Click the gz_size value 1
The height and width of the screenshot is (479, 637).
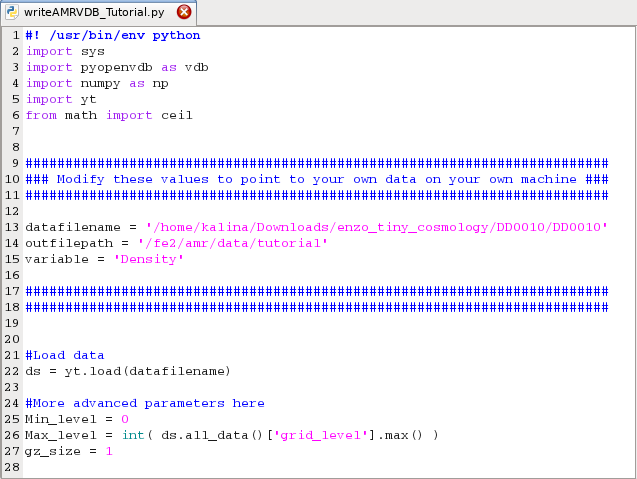tap(109, 451)
